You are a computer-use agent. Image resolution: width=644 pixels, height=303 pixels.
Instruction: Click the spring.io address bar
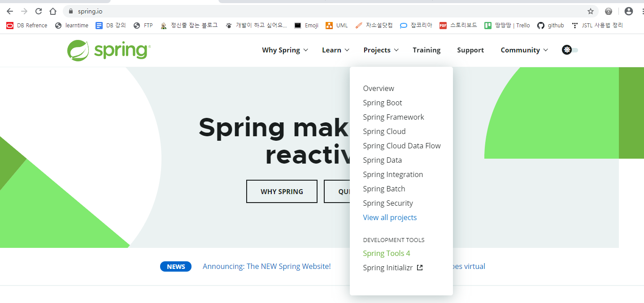(x=330, y=11)
